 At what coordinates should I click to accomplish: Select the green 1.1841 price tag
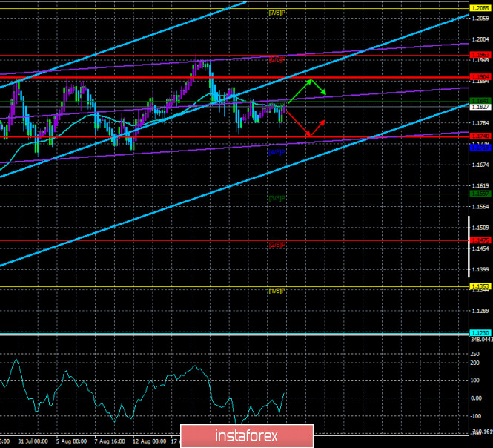click(480, 101)
